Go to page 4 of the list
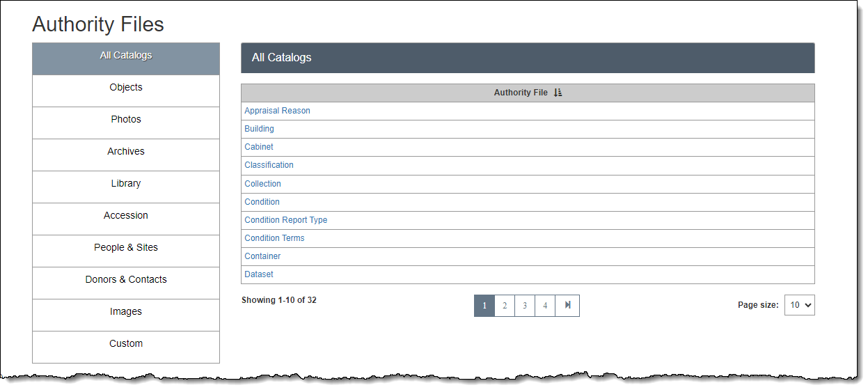 [545, 306]
